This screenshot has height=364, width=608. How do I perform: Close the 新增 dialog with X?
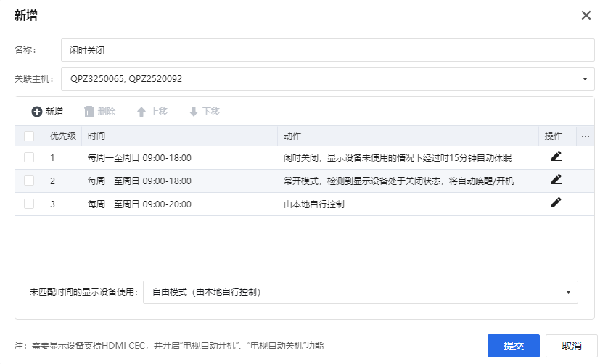586,15
